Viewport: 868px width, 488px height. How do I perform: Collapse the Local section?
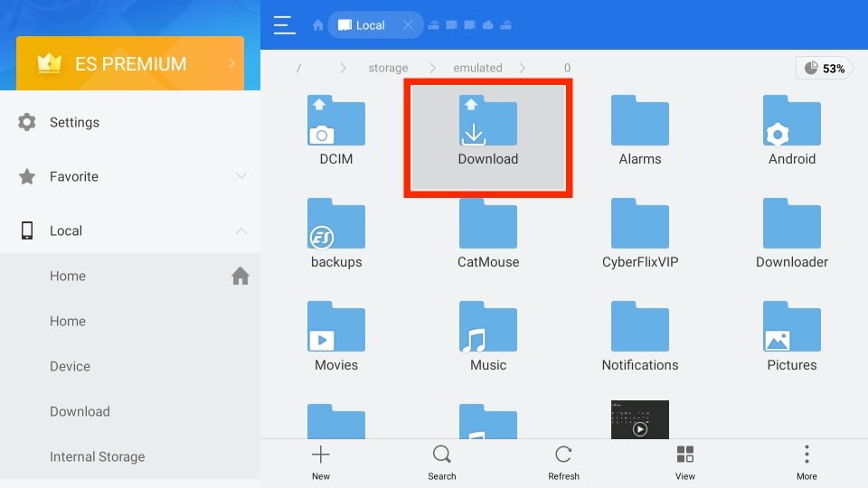tap(241, 230)
